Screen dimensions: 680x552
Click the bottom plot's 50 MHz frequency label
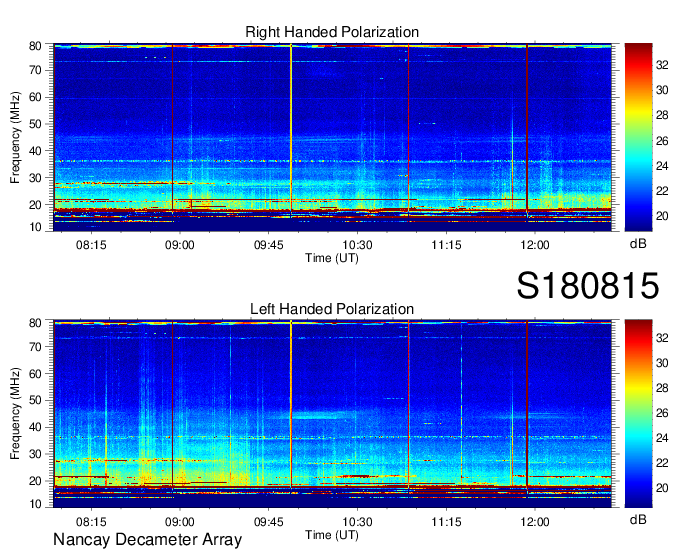coord(35,400)
